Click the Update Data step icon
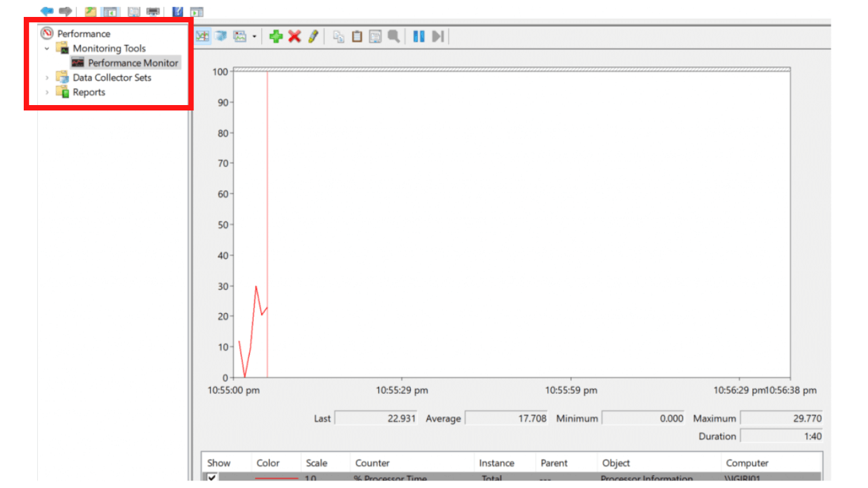 (438, 36)
